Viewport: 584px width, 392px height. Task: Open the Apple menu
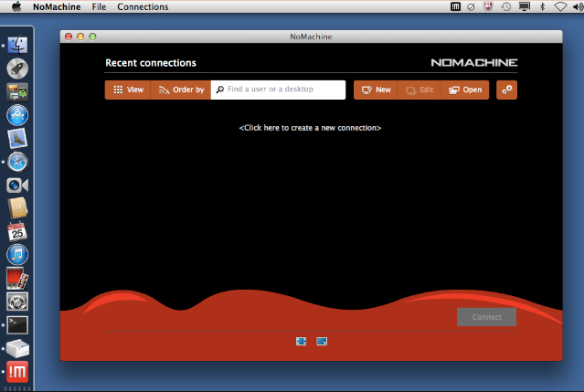pos(16,6)
